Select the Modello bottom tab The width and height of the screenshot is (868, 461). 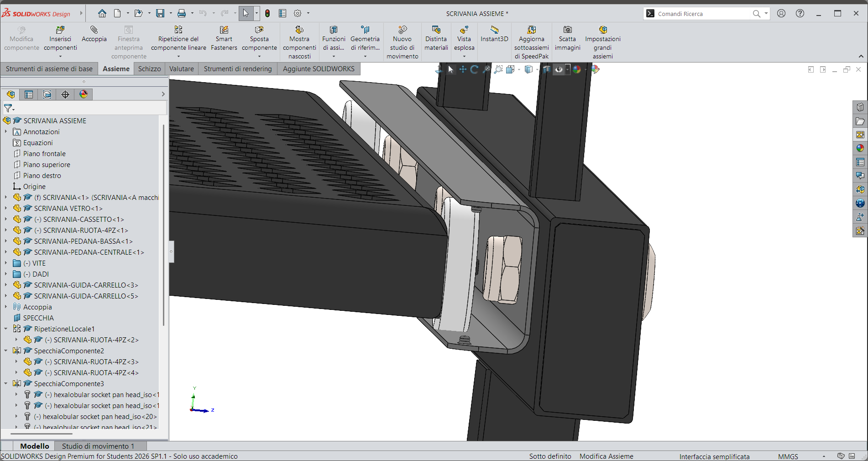pyautogui.click(x=35, y=446)
